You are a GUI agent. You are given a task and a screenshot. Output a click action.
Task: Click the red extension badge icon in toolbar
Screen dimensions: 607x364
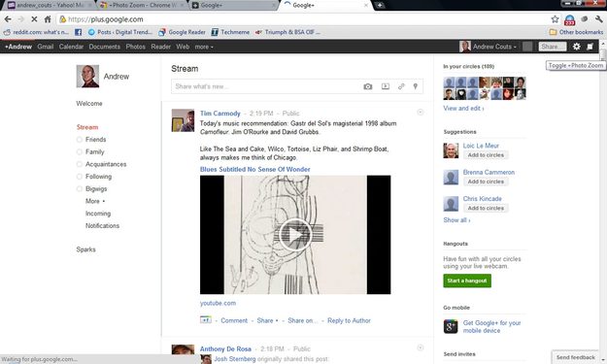[x=569, y=19]
